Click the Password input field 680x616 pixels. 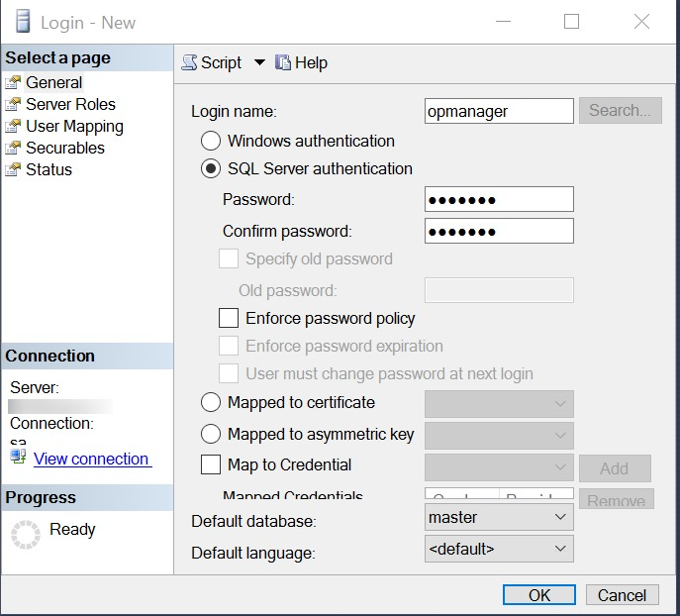tap(499, 199)
